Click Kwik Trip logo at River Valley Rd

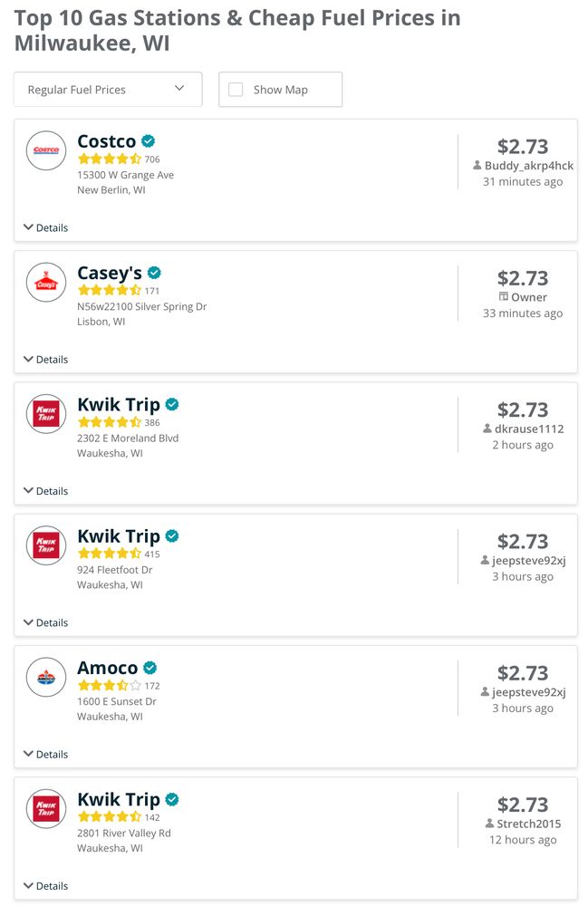pos(46,809)
